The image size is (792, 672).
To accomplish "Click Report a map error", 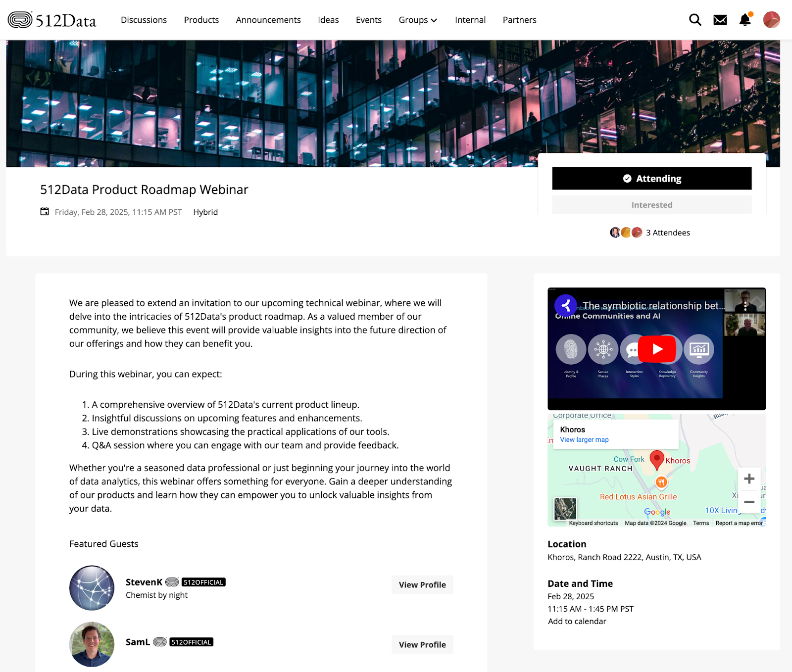I will (739, 523).
